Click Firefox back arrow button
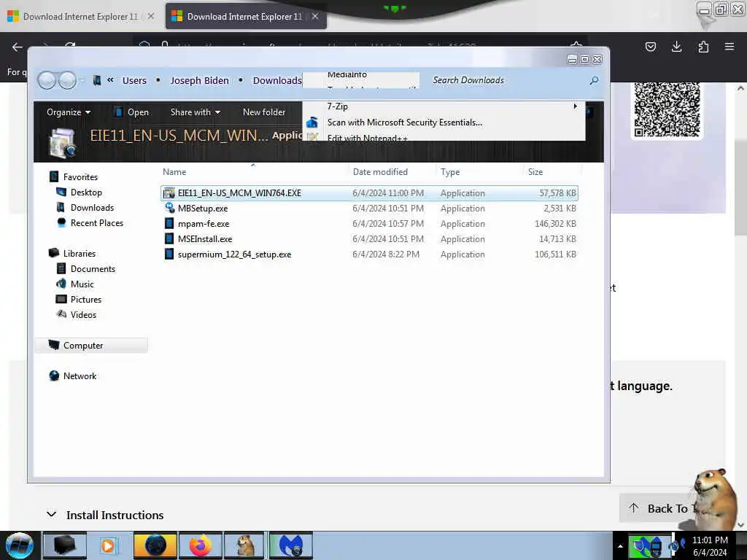747x560 pixels. [18, 46]
